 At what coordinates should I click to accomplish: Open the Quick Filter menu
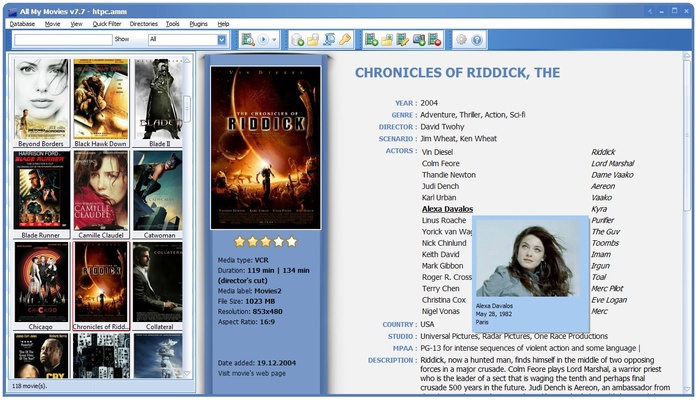tap(107, 23)
